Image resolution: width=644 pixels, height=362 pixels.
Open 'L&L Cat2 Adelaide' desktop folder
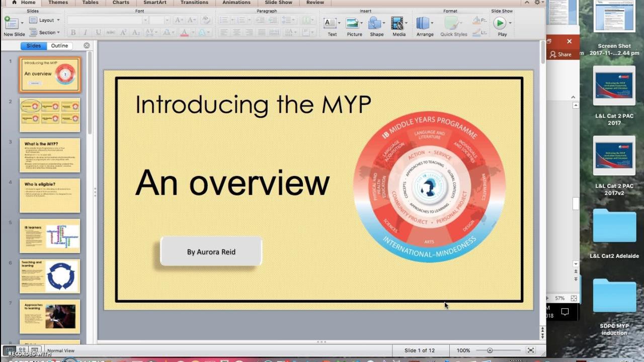click(x=614, y=234)
